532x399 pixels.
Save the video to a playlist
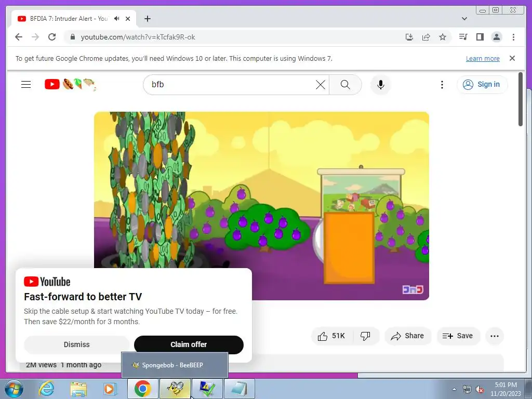[458, 336]
